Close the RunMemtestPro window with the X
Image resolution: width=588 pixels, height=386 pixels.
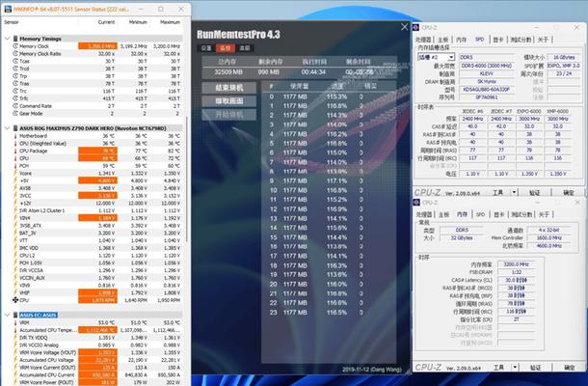pyautogui.click(x=404, y=27)
